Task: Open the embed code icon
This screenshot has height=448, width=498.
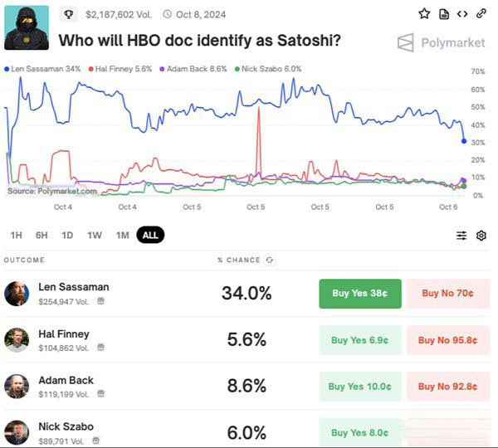Action: point(462,14)
